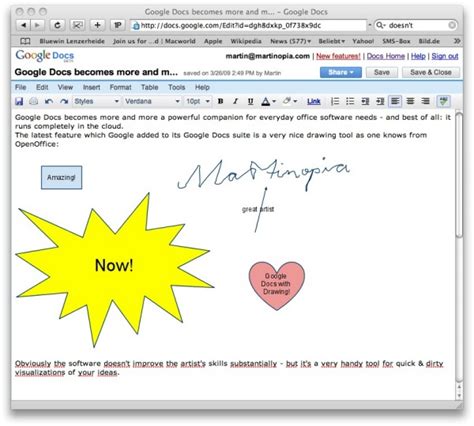
Task: Click the Save & Close button
Action: click(x=431, y=72)
